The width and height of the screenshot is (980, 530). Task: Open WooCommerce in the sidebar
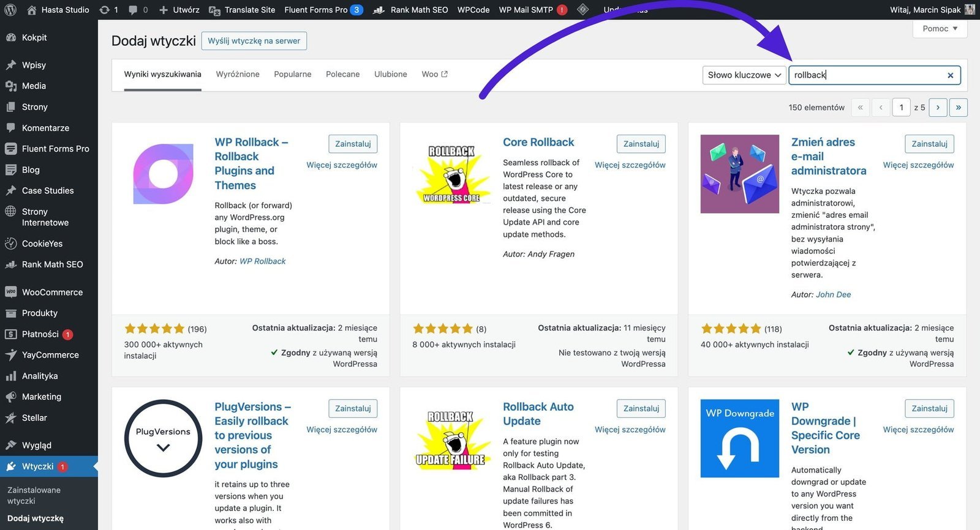[52, 292]
